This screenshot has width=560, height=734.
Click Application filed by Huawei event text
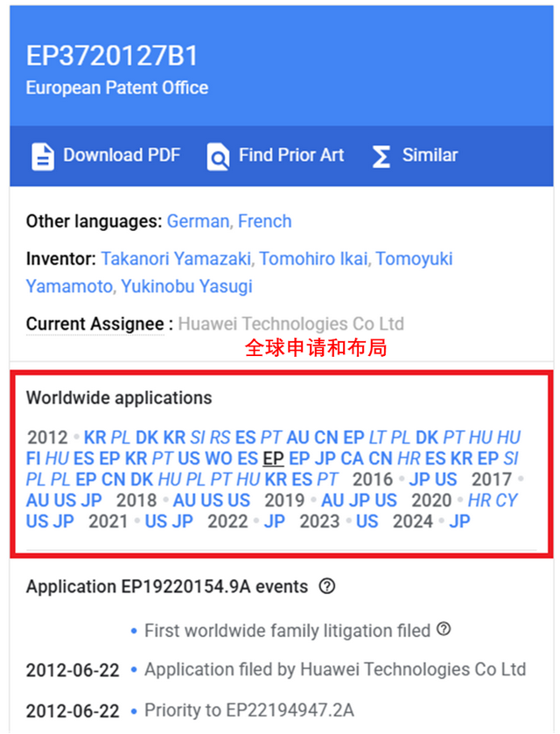335,669
